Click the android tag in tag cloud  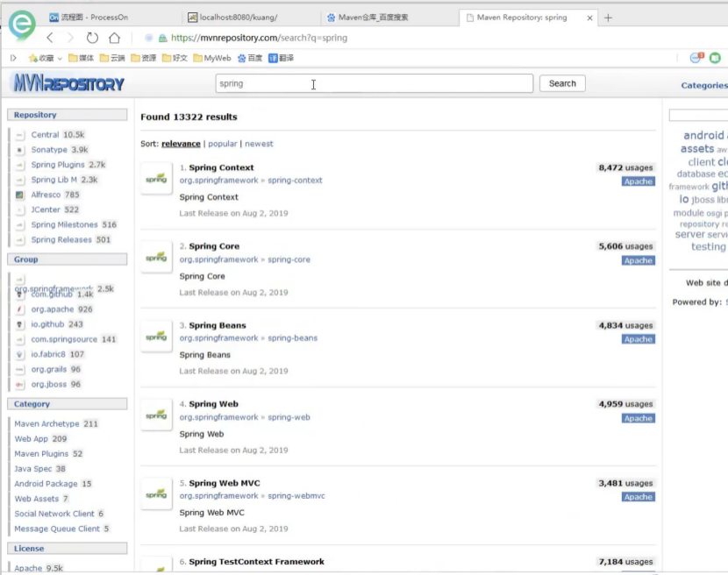coord(703,136)
